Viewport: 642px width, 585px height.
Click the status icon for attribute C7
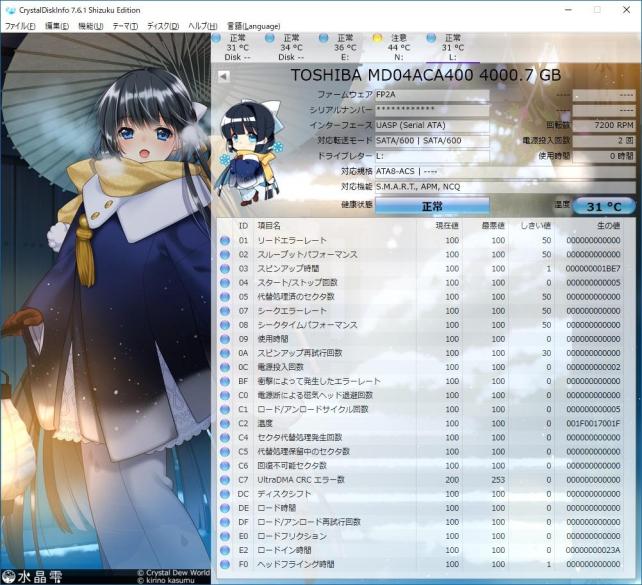[225, 480]
